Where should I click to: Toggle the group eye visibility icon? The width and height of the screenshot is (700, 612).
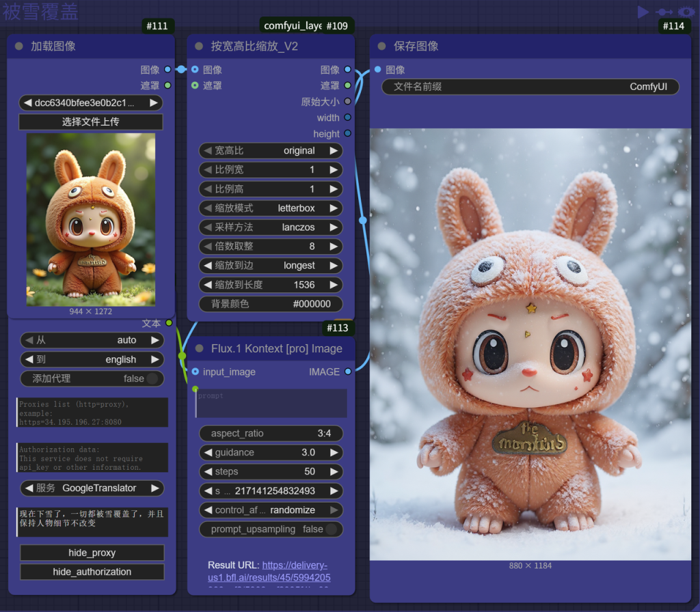click(686, 12)
